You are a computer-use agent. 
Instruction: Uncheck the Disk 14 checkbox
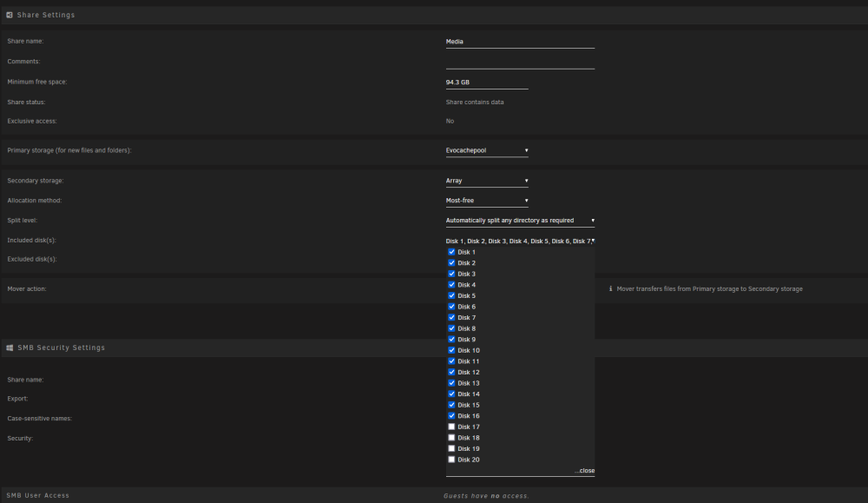[451, 394]
